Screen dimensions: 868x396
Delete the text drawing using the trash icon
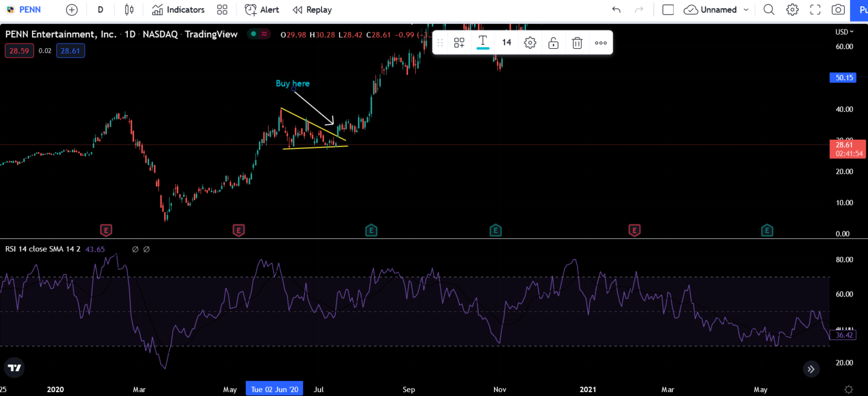click(577, 42)
